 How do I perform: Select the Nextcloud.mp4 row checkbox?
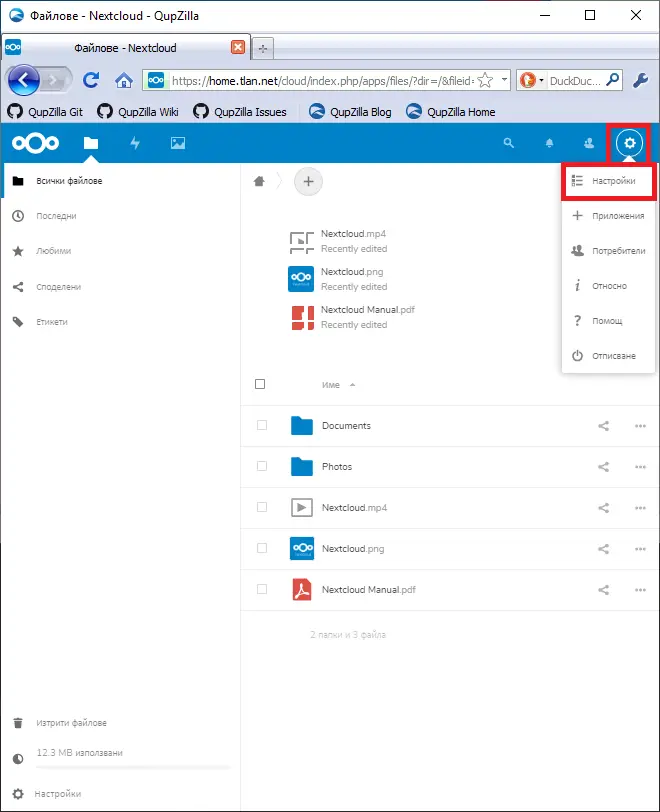(x=262, y=508)
